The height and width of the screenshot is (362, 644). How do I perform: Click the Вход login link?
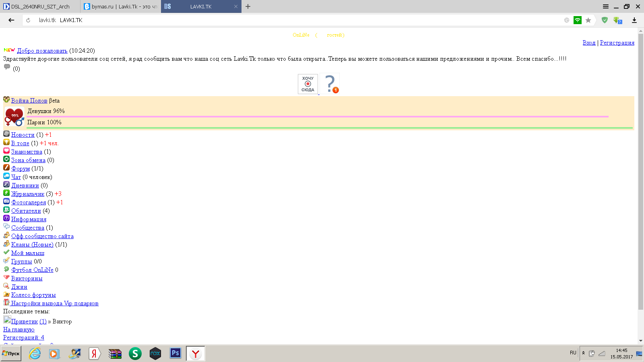[x=589, y=43]
